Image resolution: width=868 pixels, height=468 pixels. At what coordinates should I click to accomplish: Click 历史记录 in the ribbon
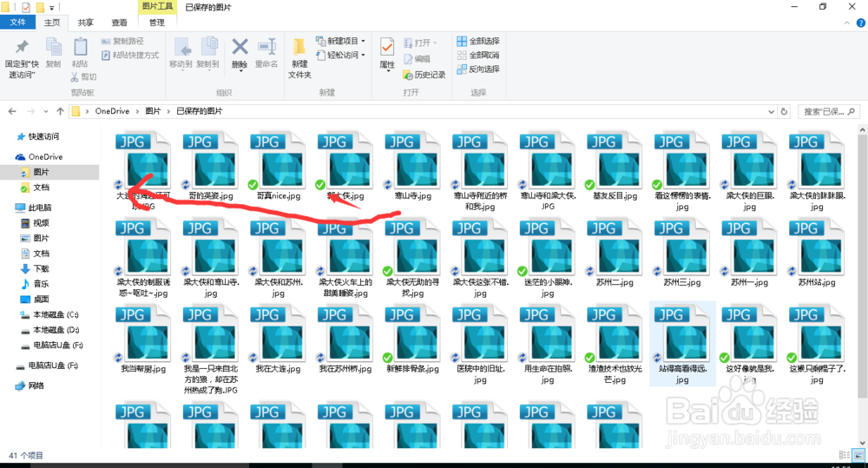[x=424, y=75]
